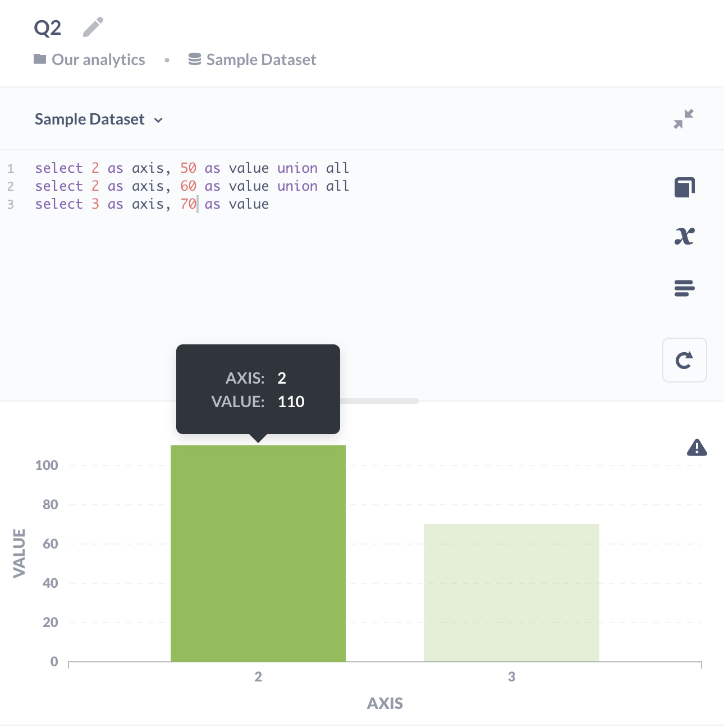724x728 pixels.
Task: Expand the chevron beside Sample Dataset
Action: [158, 120]
